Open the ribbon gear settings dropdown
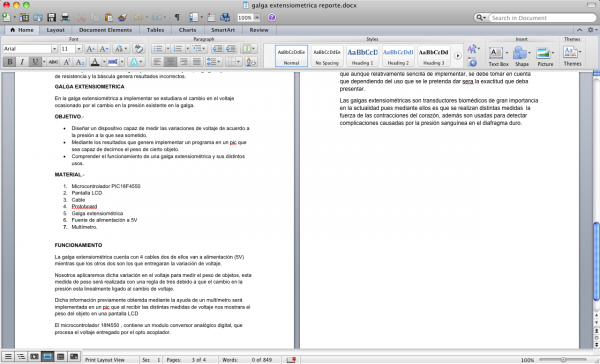 point(592,30)
